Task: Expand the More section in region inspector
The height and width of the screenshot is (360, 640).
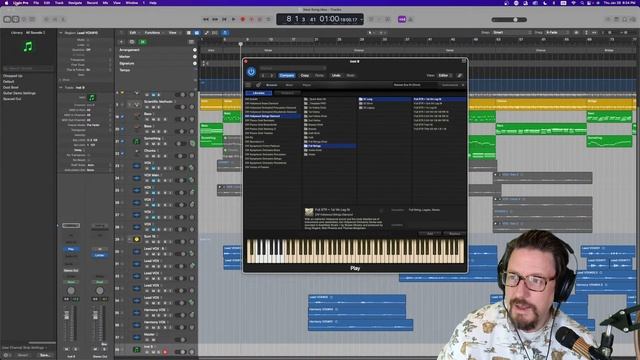Action: pos(61,80)
